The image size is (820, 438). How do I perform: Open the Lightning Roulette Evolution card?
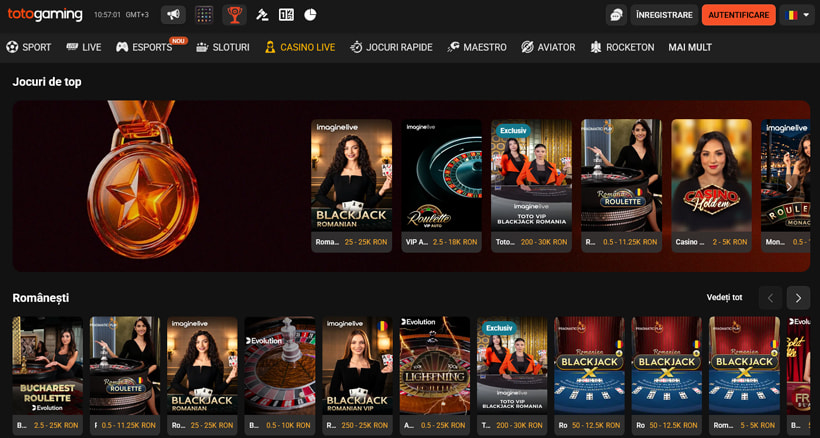[x=435, y=376]
